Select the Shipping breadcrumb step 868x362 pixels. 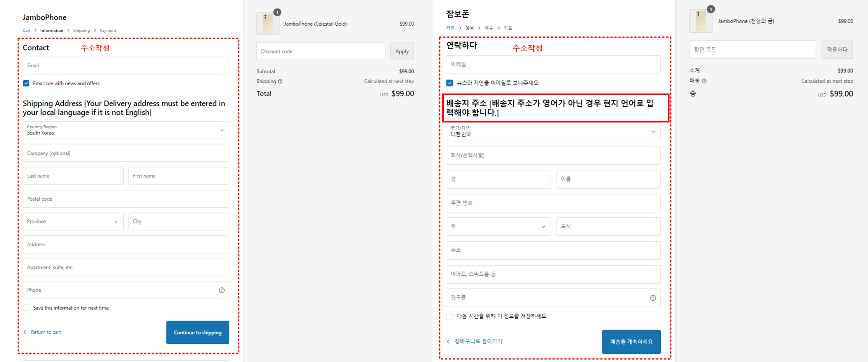(x=81, y=31)
